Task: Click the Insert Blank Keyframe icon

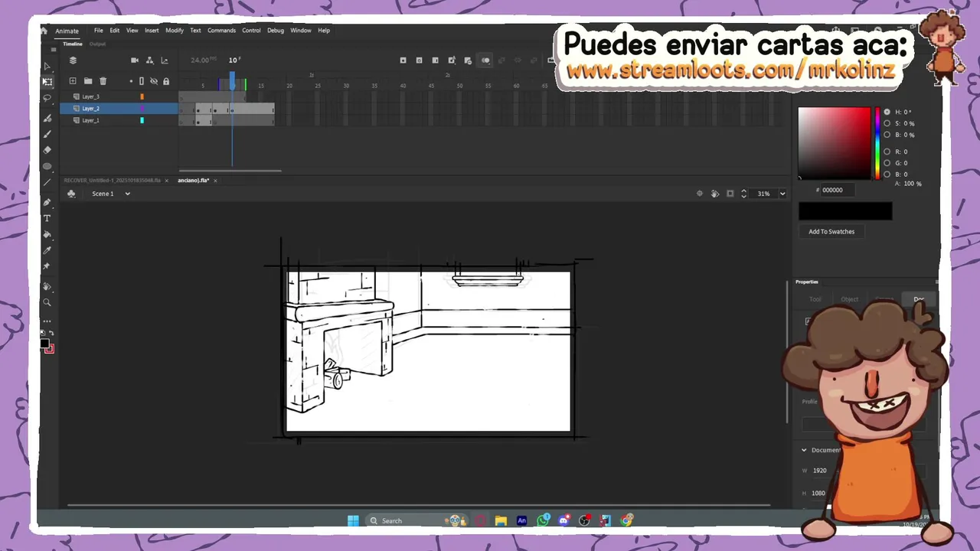Action: [x=419, y=60]
